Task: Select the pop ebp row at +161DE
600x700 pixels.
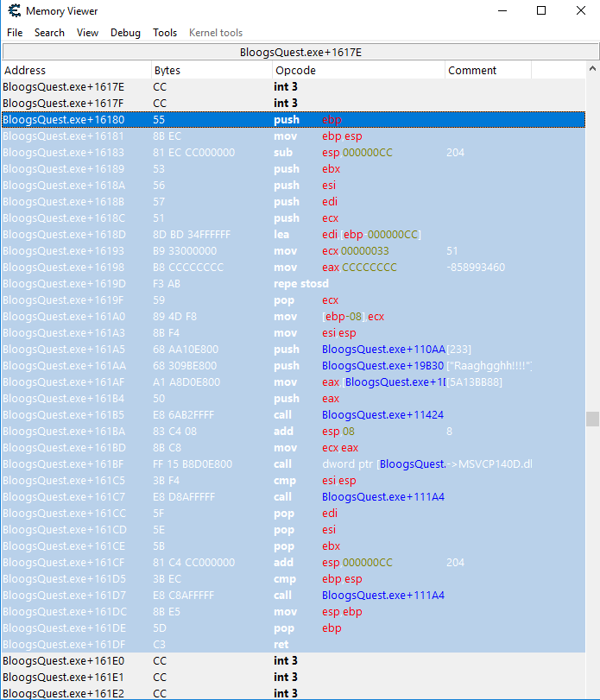Action: pyautogui.click(x=294, y=628)
